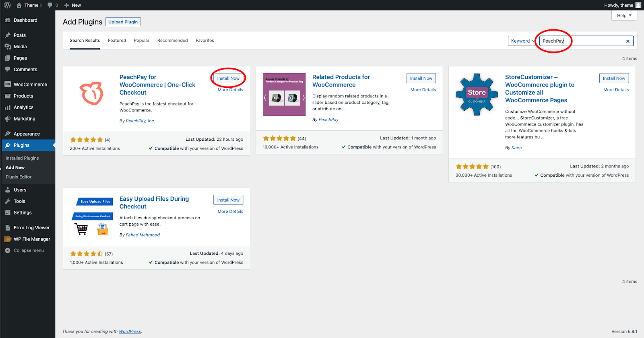
Task: Open StoreCustomizer plugin title link
Action: point(540,89)
